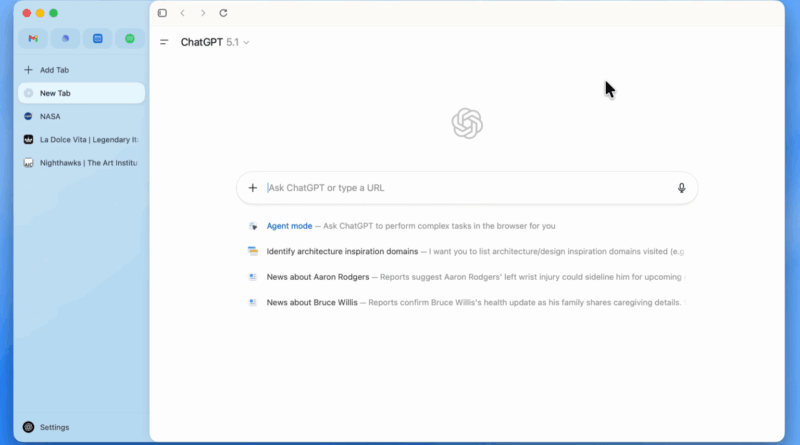The height and width of the screenshot is (445, 800).
Task: Open the ChatGPT hamburger menu icon
Action: [164, 42]
